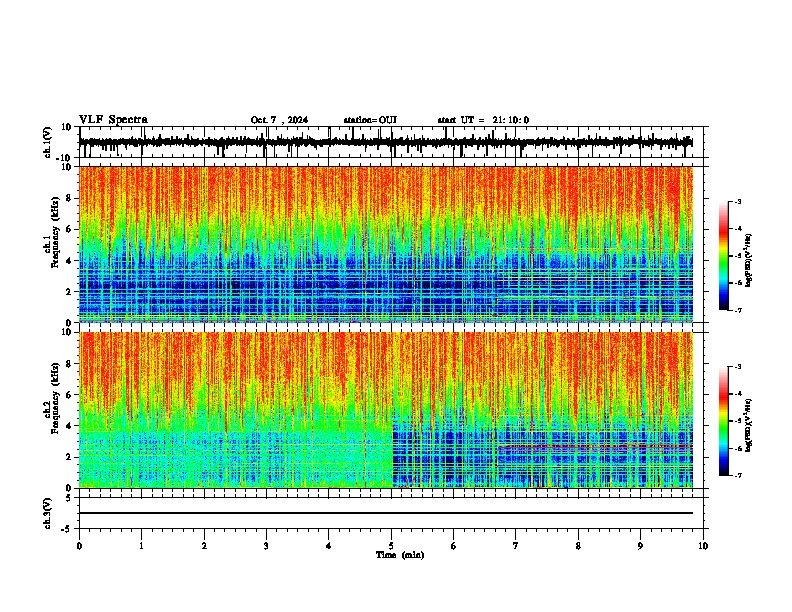Click time axis tick label "8"

coord(578,546)
